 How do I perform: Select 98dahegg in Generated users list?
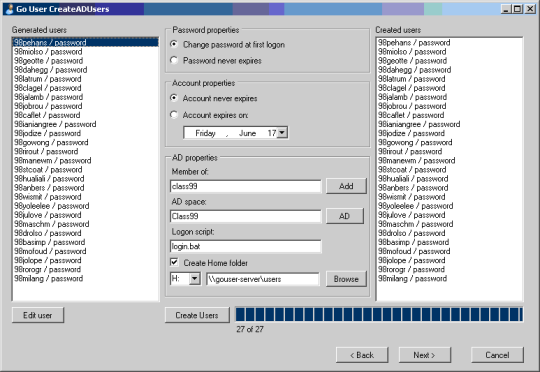pos(85,70)
